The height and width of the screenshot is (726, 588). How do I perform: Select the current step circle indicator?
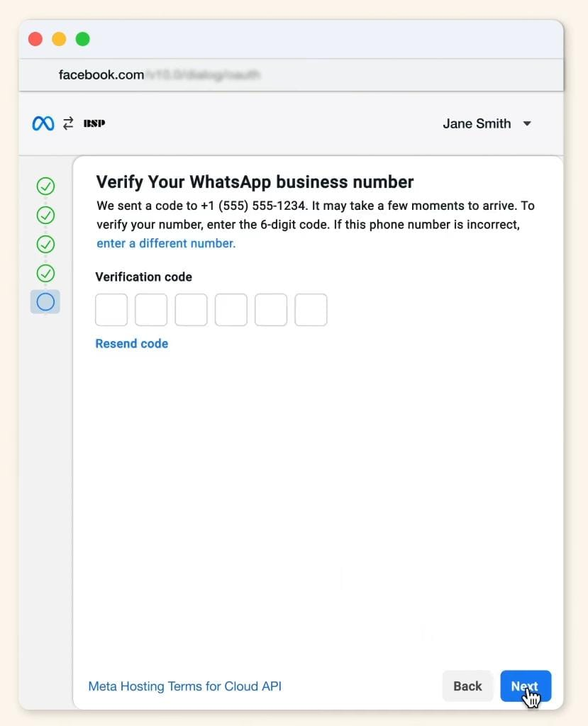coord(45,302)
